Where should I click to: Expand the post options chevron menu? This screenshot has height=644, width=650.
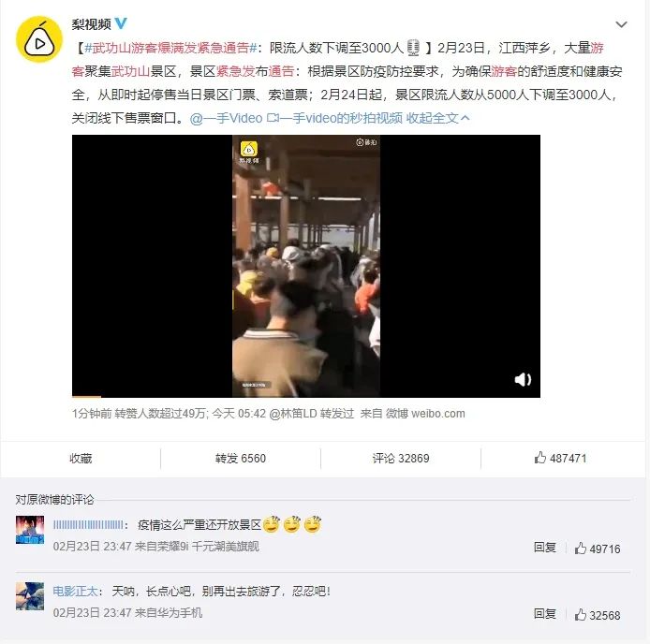(621, 24)
